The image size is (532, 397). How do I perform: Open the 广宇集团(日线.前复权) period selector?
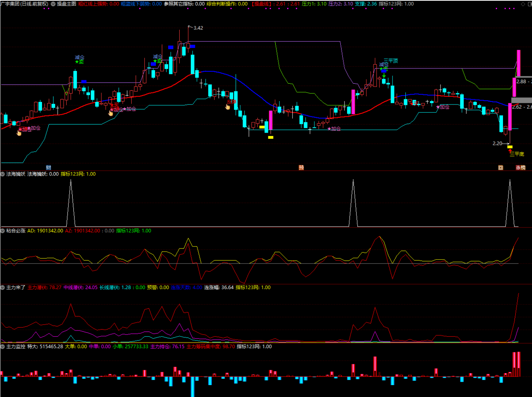(x=25, y=4)
